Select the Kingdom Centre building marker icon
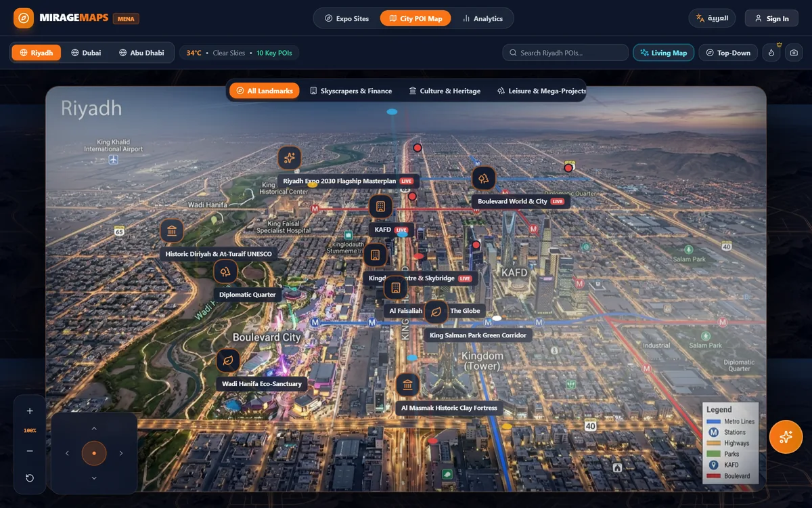This screenshot has width=812, height=508. [374, 255]
